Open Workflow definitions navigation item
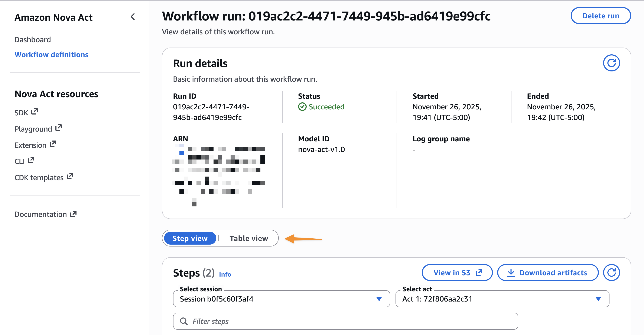The image size is (644, 335). click(51, 55)
